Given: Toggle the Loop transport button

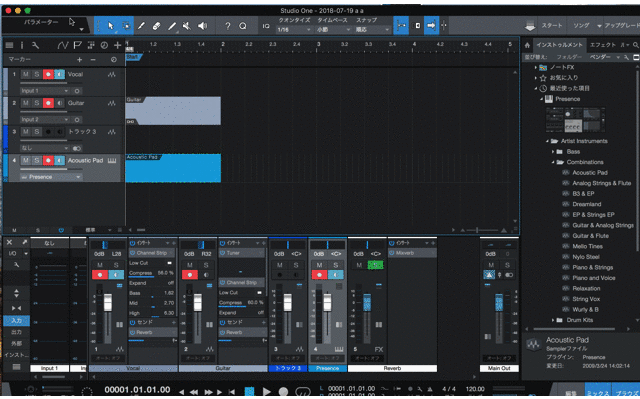Looking at the screenshot, I should [x=302, y=391].
